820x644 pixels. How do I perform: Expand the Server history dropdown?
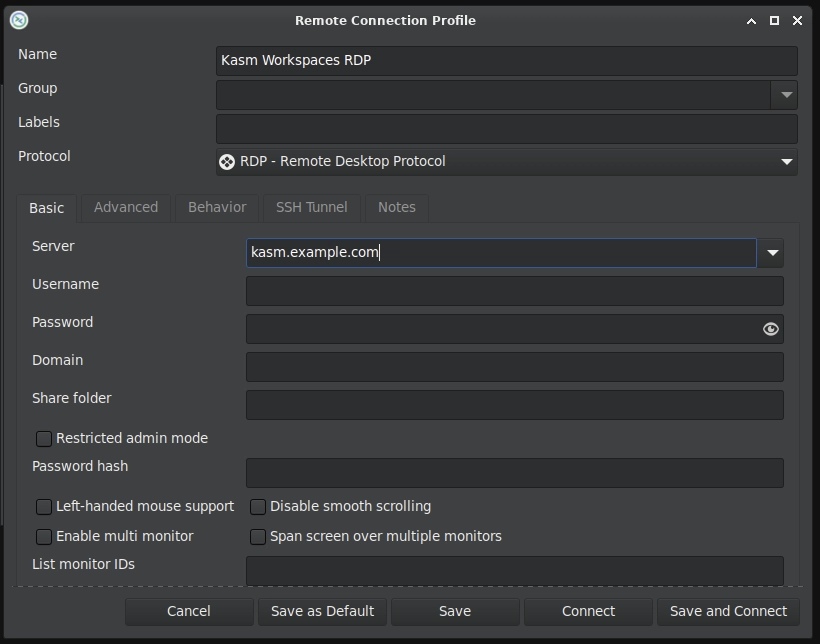tap(771, 253)
